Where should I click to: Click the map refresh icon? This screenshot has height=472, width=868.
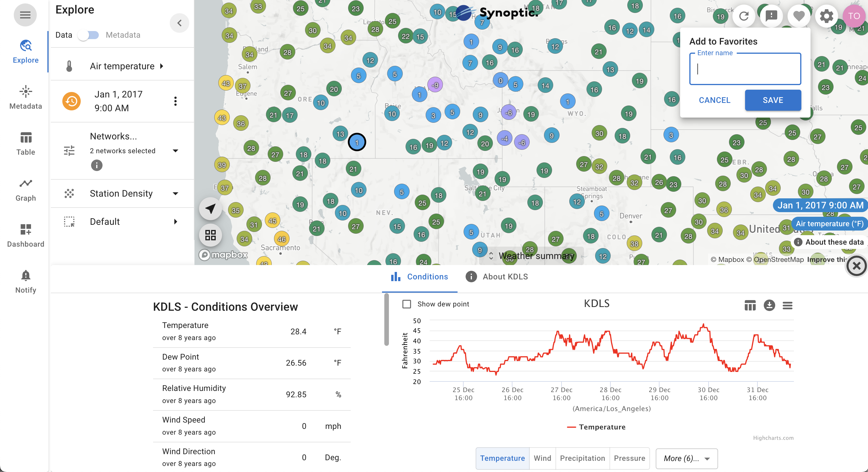[744, 16]
